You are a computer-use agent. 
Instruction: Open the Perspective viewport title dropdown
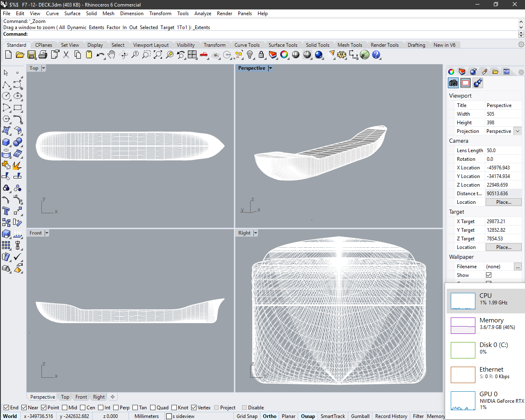tap(270, 68)
